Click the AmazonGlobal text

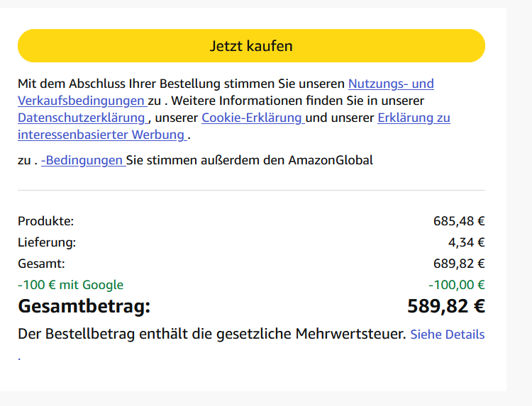coord(330,160)
